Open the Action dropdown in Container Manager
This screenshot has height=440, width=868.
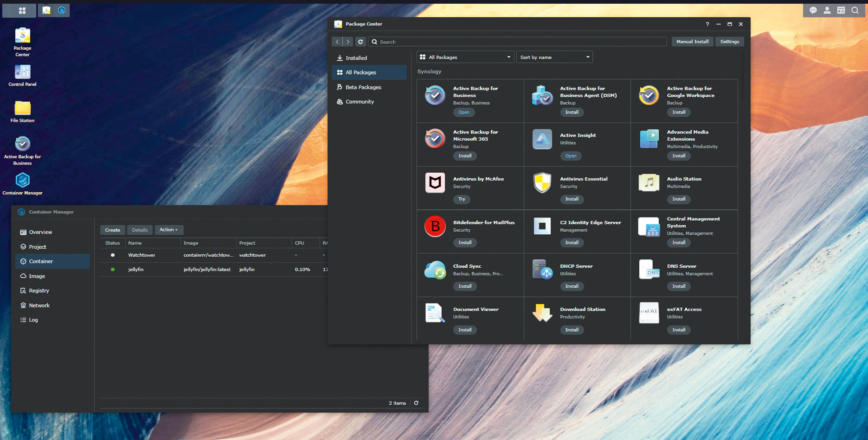pyautogui.click(x=169, y=230)
